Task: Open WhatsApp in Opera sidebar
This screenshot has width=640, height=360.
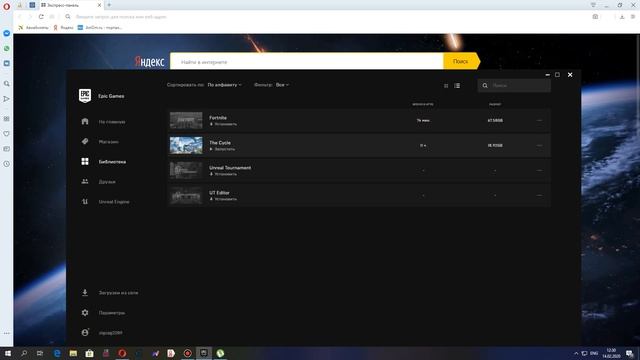Action: pos(7,48)
